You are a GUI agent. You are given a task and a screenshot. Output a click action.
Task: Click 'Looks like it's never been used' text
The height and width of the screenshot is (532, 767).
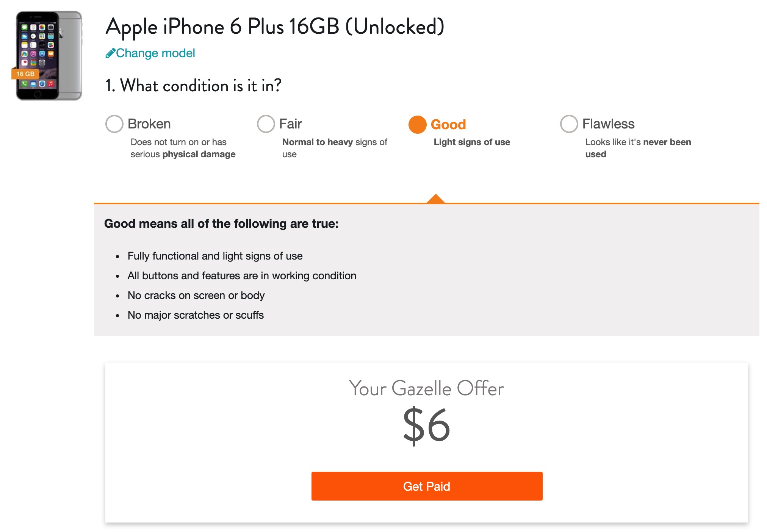(x=638, y=148)
